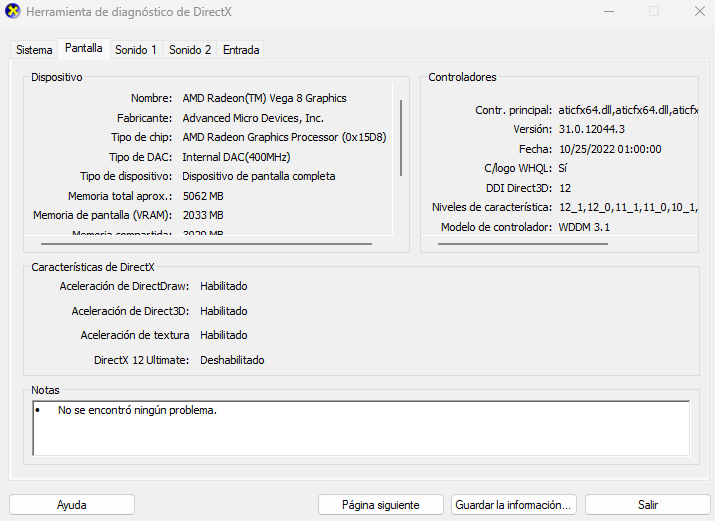715x521 pixels.
Task: Click the 'WDDM 3.1' driver model value
Action: (x=584, y=227)
